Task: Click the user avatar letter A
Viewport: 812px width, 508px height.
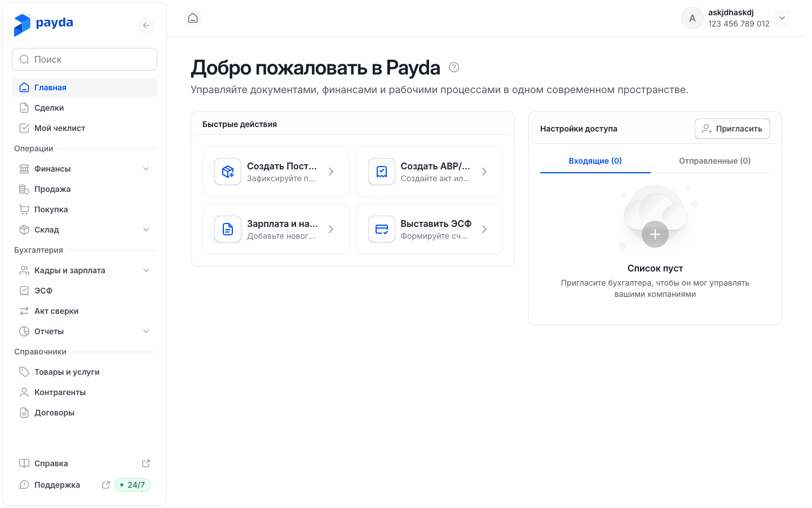Action: [692, 18]
